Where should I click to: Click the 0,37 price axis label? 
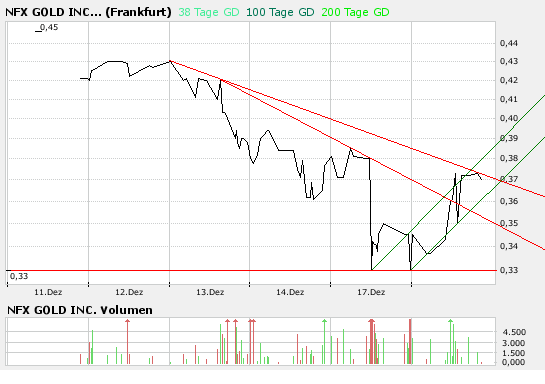509,179
